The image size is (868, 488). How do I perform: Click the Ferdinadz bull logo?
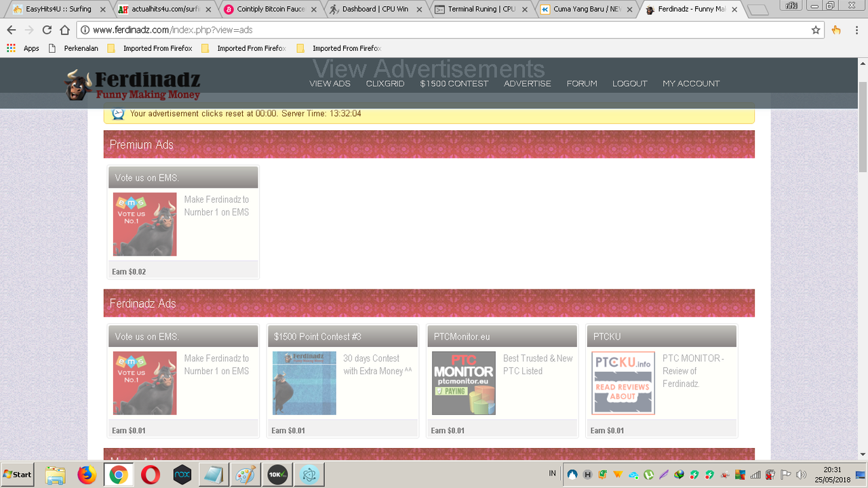pyautogui.click(x=76, y=83)
